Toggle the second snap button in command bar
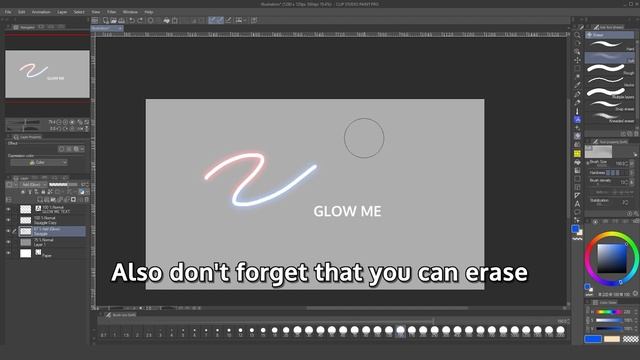 click(x=220, y=20)
